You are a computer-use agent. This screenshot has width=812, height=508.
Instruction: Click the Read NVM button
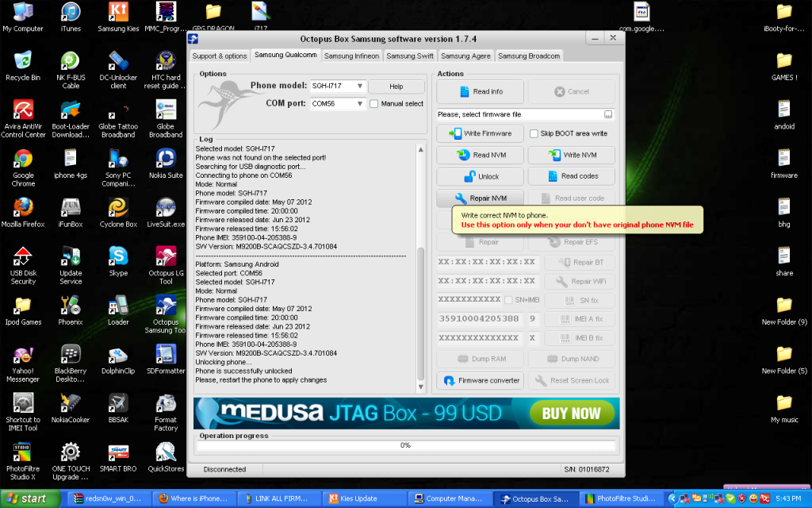[480, 155]
